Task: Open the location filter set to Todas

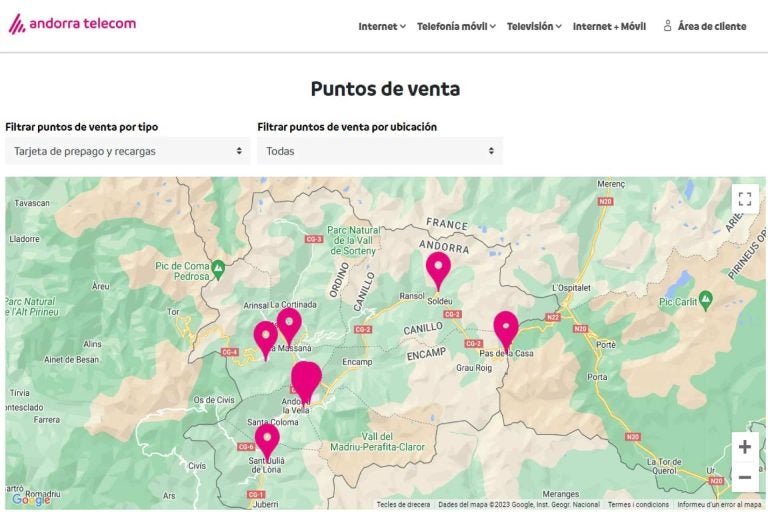Action: tap(380, 151)
